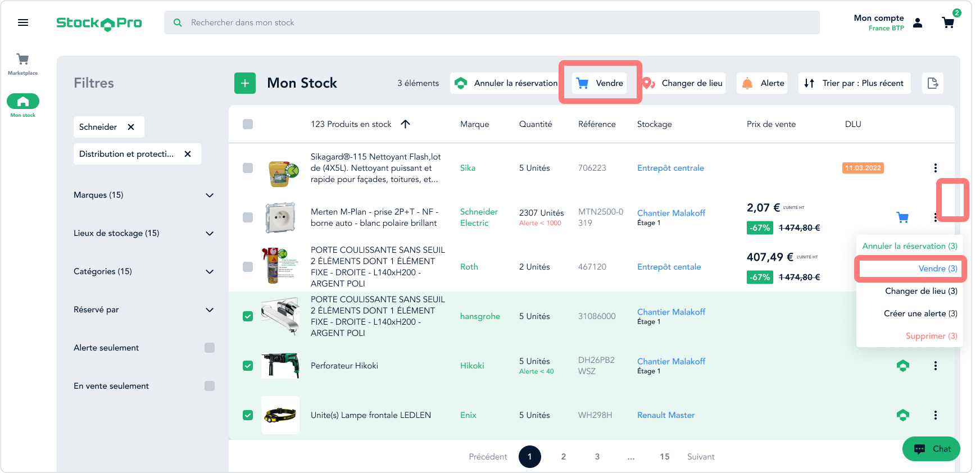Open the Mon compte user icon

click(x=918, y=22)
